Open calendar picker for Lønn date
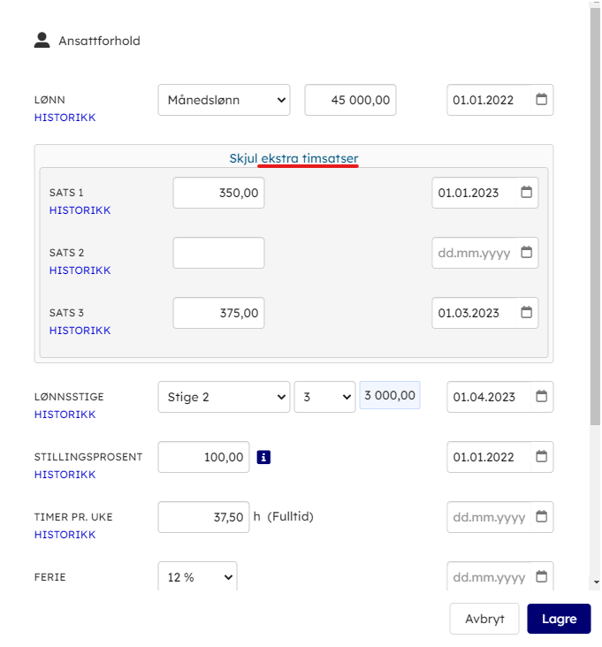 point(541,99)
